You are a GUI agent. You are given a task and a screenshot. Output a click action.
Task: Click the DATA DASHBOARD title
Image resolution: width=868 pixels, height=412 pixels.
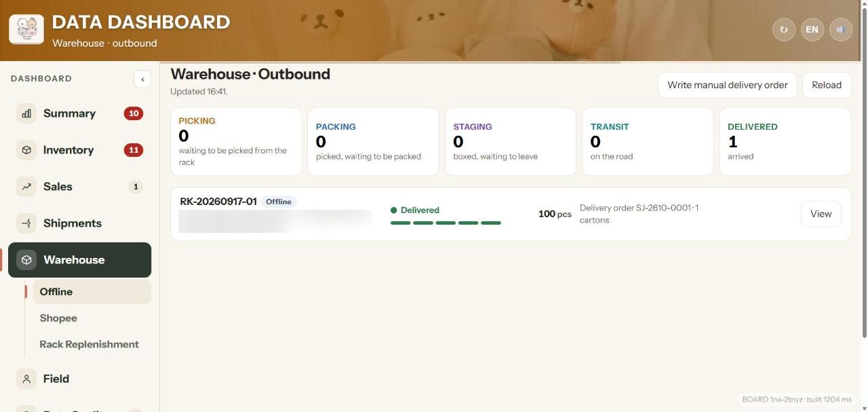[141, 22]
